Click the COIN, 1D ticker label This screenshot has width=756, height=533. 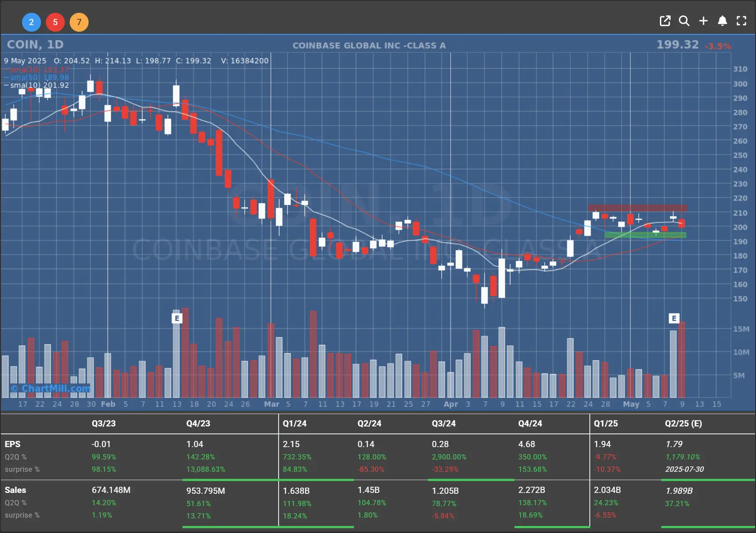tap(35, 44)
